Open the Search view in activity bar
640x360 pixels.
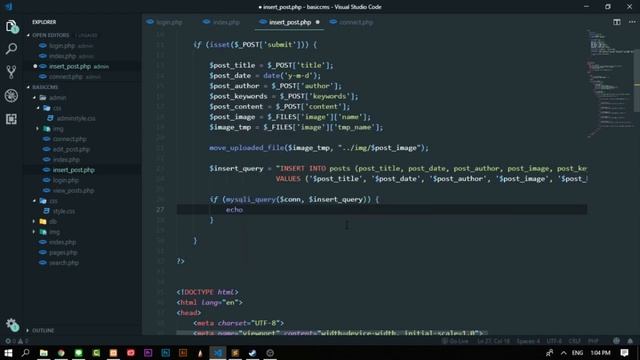pos(11,49)
